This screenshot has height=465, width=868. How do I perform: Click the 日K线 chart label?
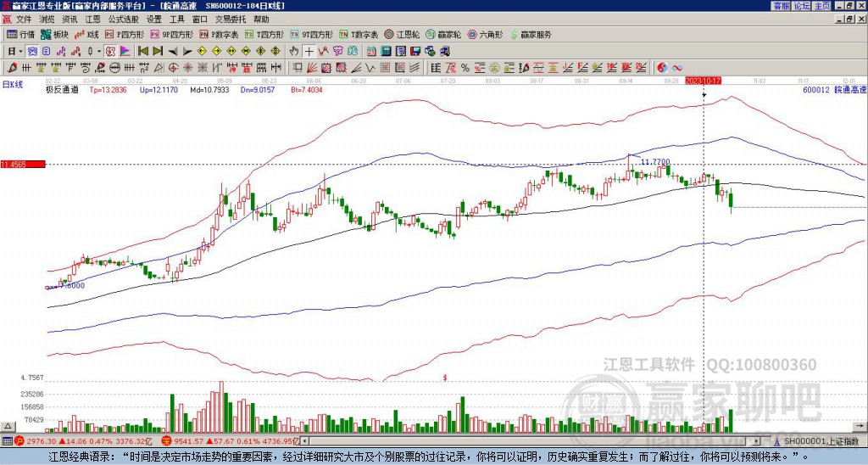(12, 85)
